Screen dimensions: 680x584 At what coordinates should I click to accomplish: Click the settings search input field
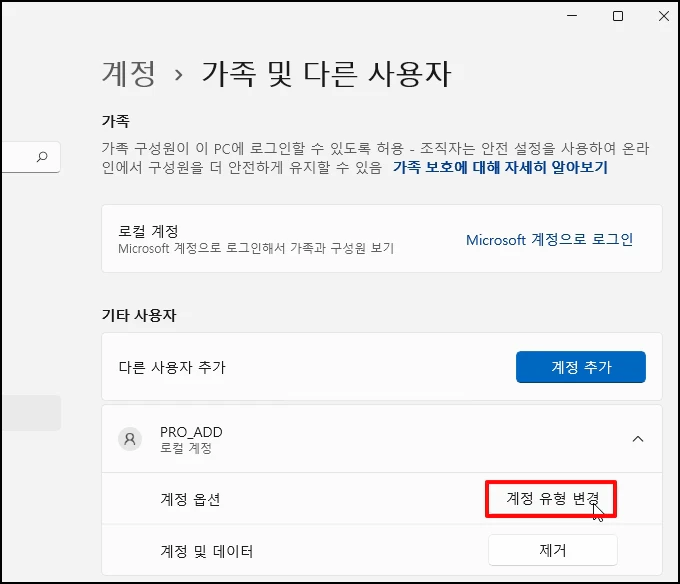click(30, 157)
